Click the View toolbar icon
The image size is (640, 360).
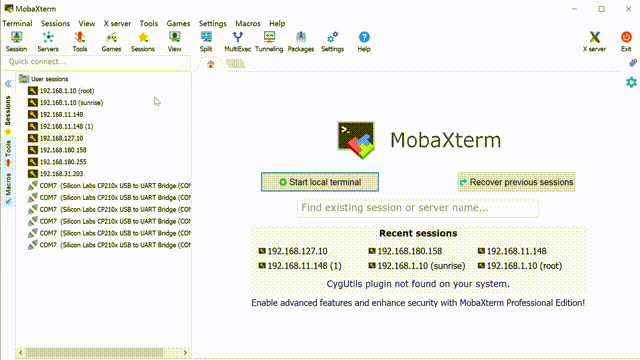(174, 42)
